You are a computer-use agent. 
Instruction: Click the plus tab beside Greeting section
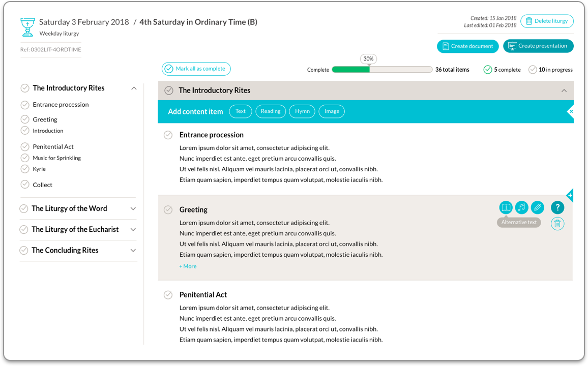[x=570, y=195]
